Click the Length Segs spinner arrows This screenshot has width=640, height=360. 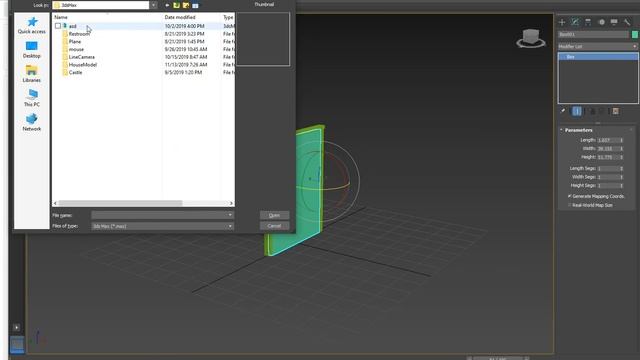coord(622,168)
